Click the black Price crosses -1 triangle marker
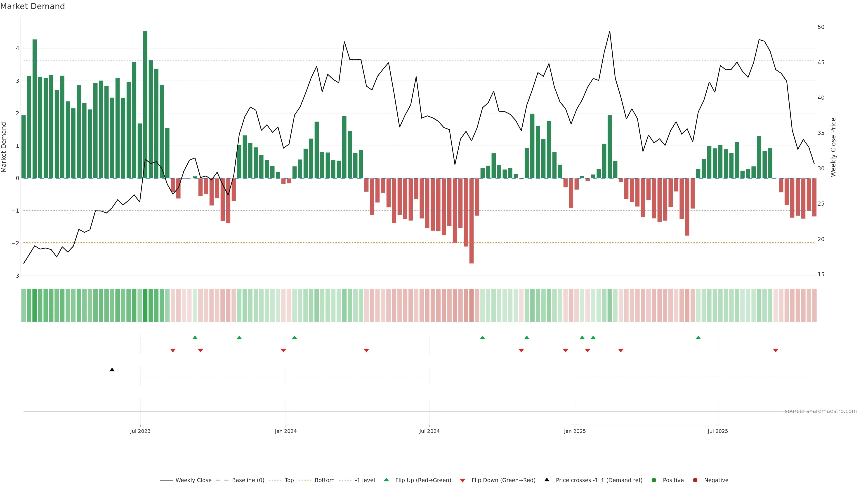This screenshot has height=488, width=868. tap(112, 370)
